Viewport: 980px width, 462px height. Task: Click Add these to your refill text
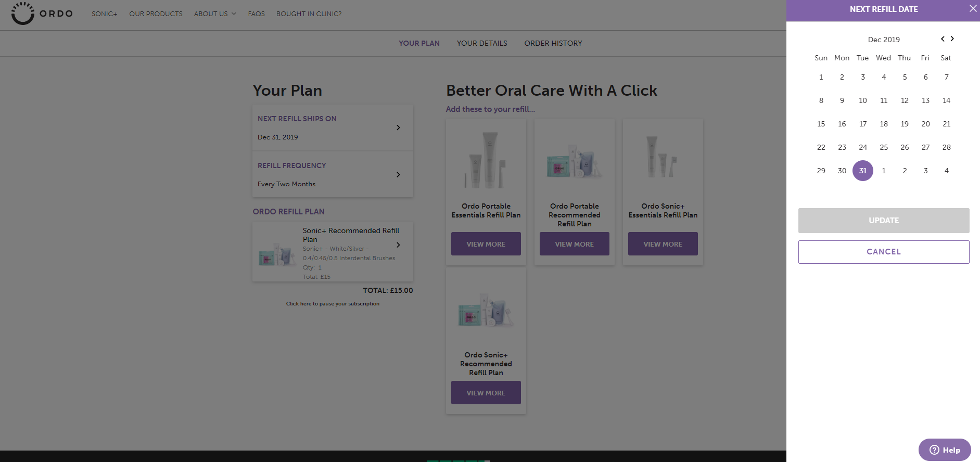[490, 109]
